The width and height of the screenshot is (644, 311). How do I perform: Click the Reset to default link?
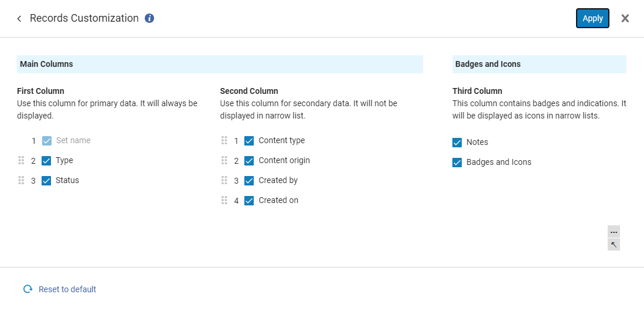coord(67,289)
